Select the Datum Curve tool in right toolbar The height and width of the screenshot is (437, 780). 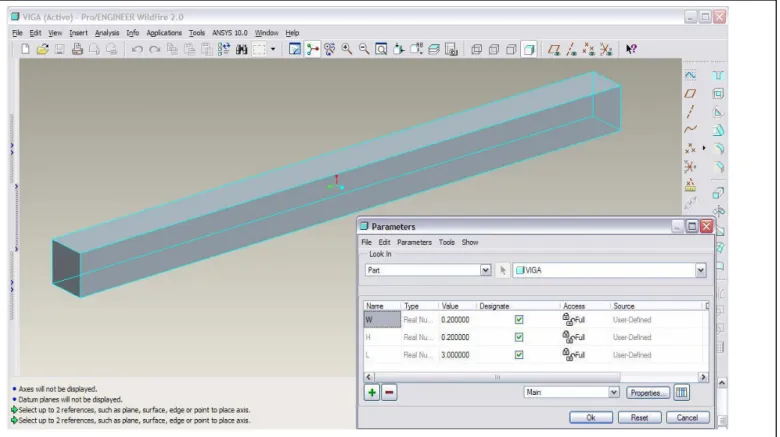tap(690, 129)
